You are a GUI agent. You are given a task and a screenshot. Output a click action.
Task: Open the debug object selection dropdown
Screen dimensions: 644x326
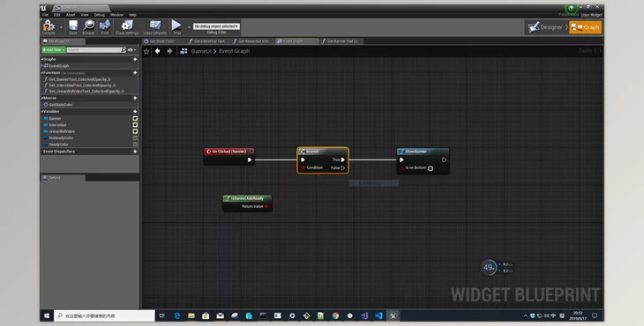(216, 26)
